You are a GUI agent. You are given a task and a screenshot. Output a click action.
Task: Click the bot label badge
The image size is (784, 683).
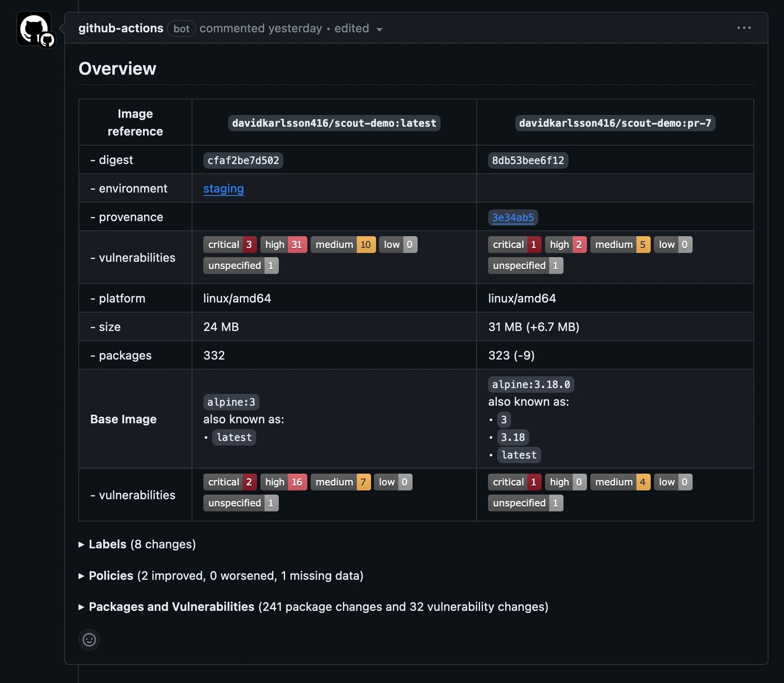(182, 29)
